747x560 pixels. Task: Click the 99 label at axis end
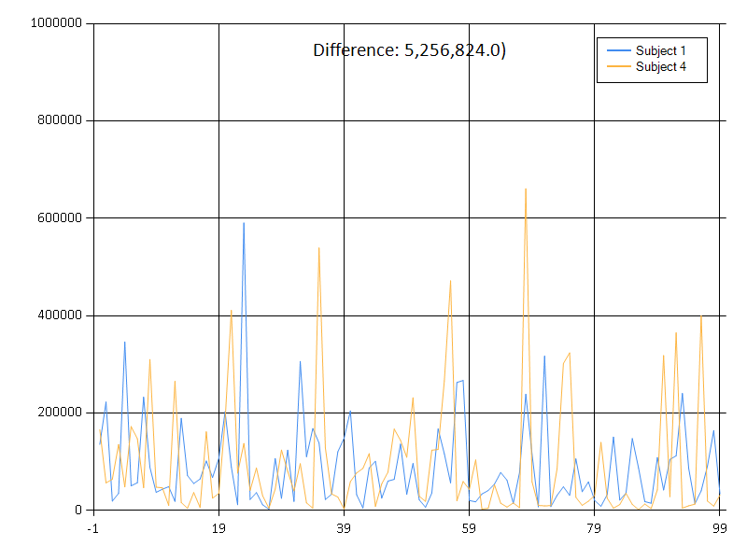point(719,526)
